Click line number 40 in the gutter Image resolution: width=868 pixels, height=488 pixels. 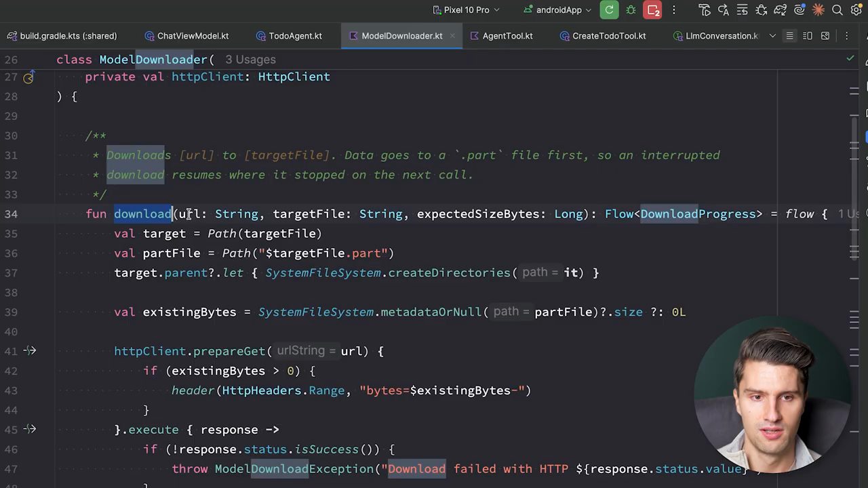tap(11, 331)
